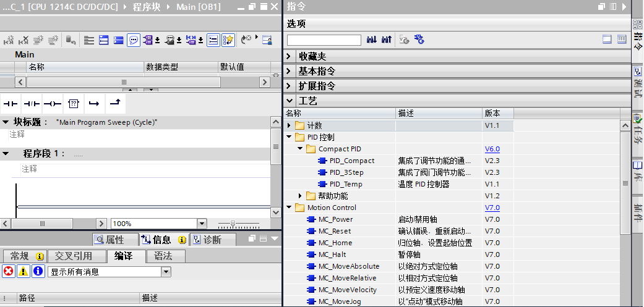Select the MC_MoveJog instruction

point(340,301)
